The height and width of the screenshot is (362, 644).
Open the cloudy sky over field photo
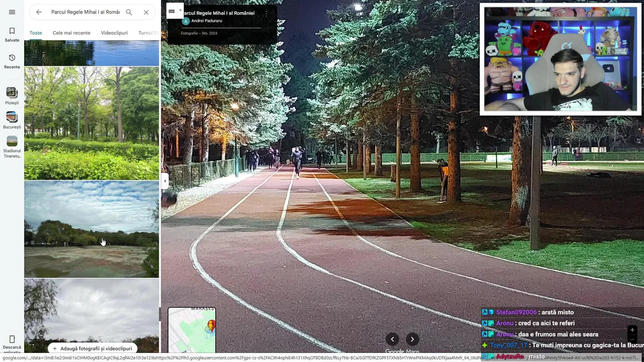[x=92, y=229]
